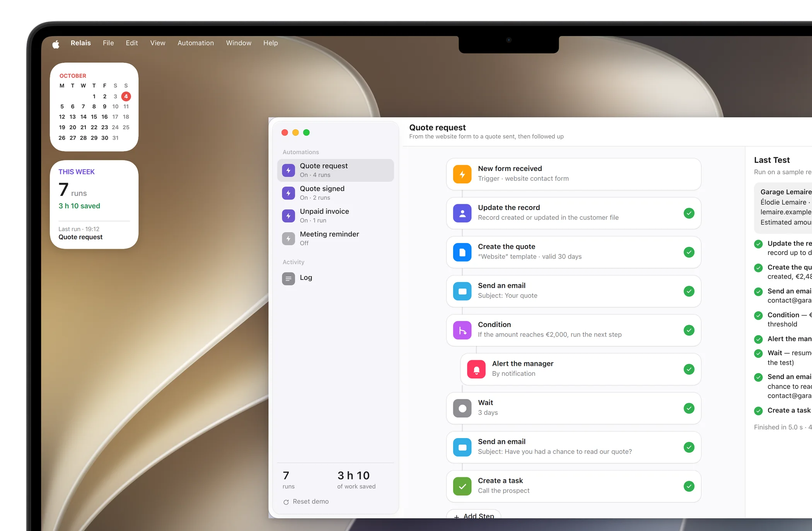The width and height of the screenshot is (812, 531).
Task: Click the Reset demo button
Action: click(306, 502)
